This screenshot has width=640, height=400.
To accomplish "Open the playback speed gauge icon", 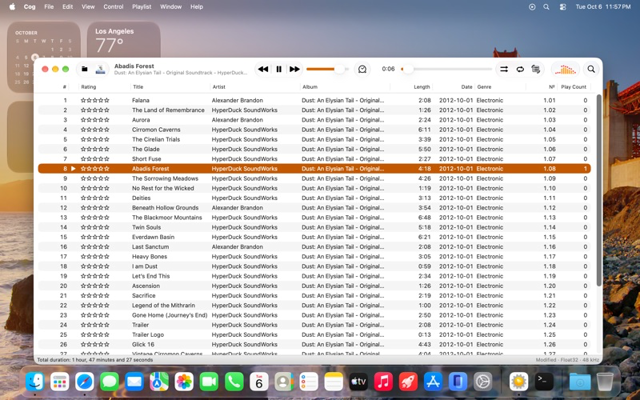I will coord(362,69).
